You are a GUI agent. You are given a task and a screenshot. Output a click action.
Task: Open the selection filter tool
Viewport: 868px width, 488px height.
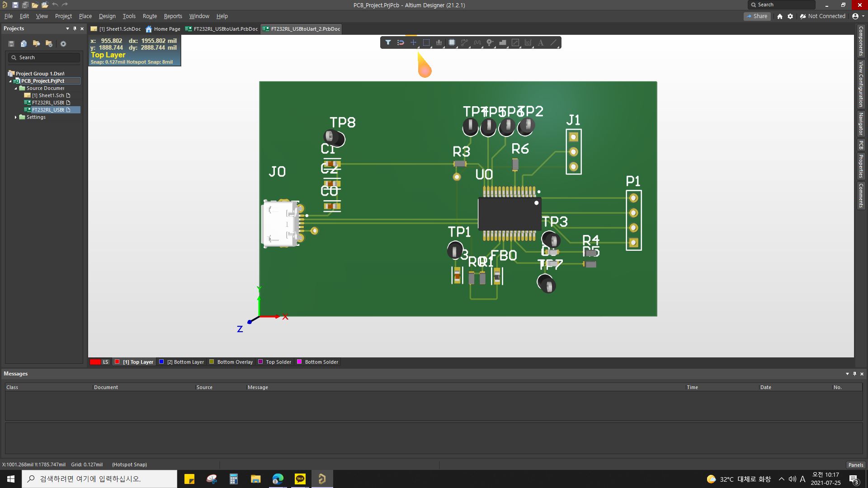[388, 42]
